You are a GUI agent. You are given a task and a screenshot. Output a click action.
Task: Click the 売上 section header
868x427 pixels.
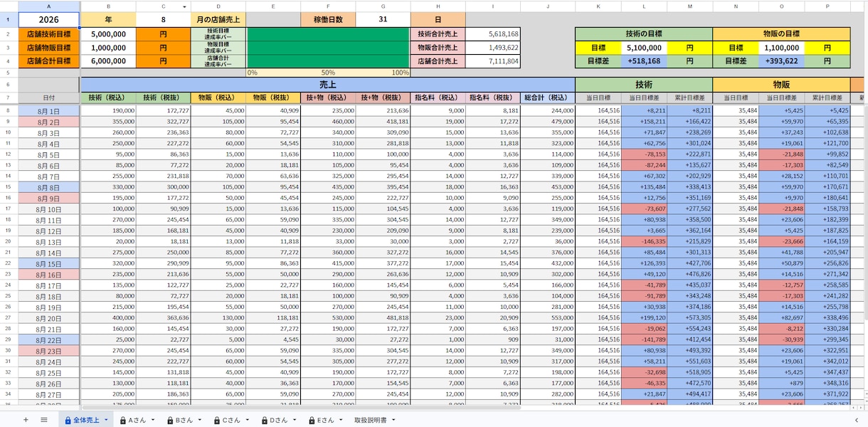pyautogui.click(x=328, y=84)
